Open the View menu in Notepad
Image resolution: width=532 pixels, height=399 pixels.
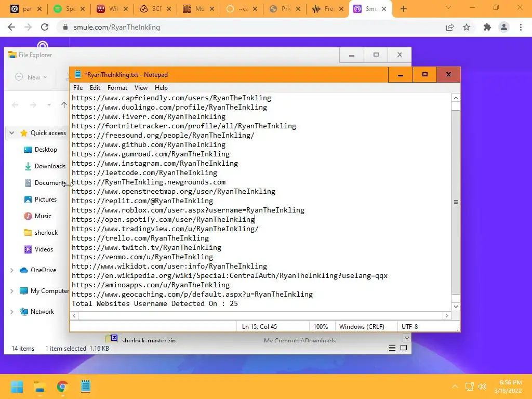tap(141, 87)
